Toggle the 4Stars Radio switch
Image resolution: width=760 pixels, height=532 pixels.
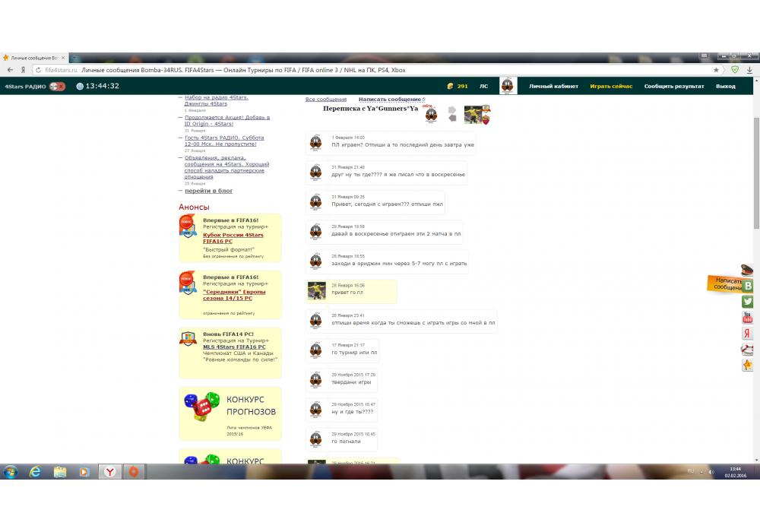(x=57, y=86)
